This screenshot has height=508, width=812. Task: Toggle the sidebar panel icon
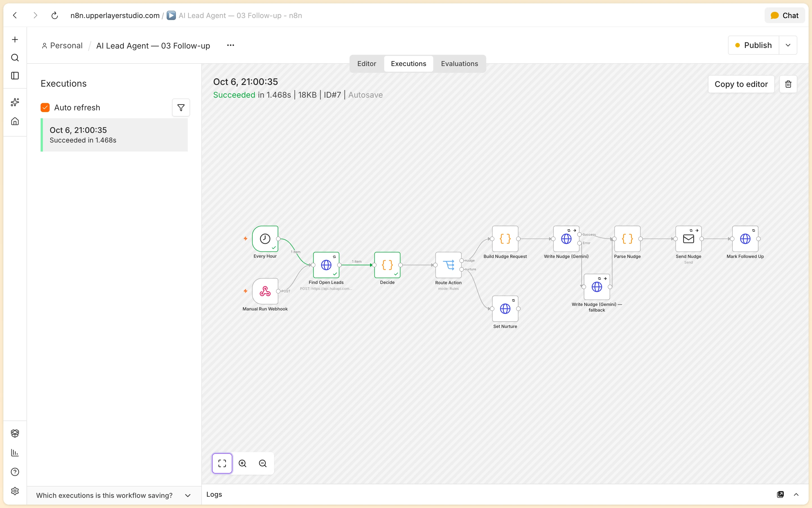(15, 76)
